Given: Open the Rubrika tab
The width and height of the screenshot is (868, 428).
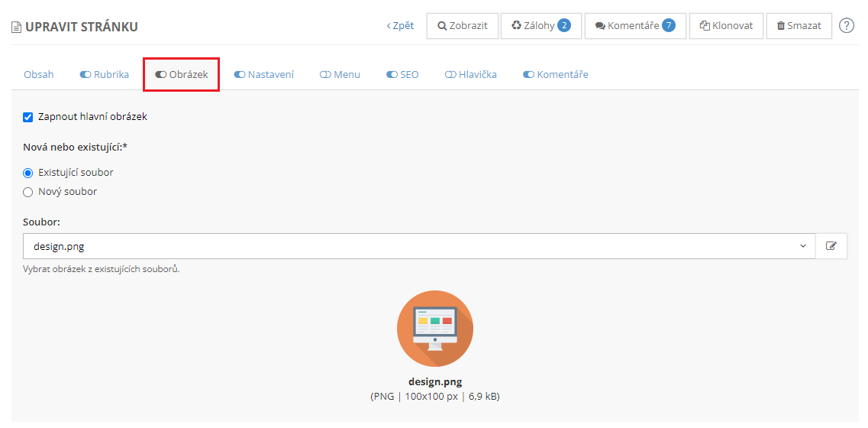Looking at the screenshot, I should pyautogui.click(x=105, y=75).
